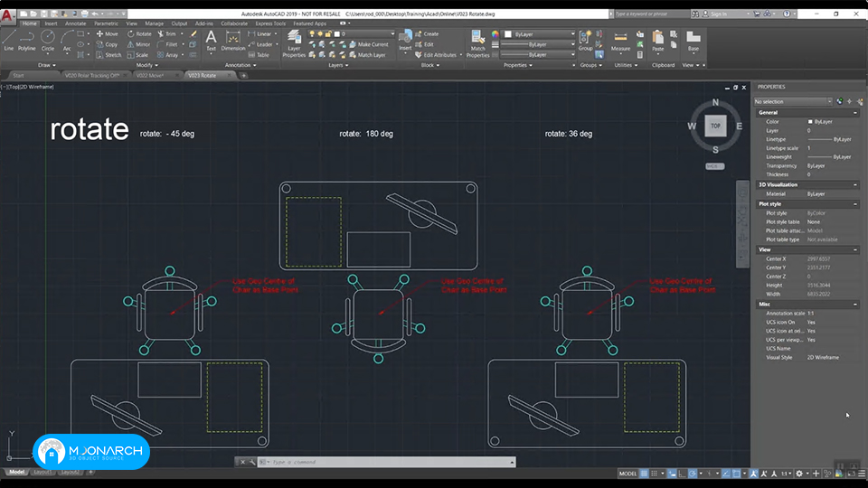Click the Match Layer button

pyautogui.click(x=367, y=55)
